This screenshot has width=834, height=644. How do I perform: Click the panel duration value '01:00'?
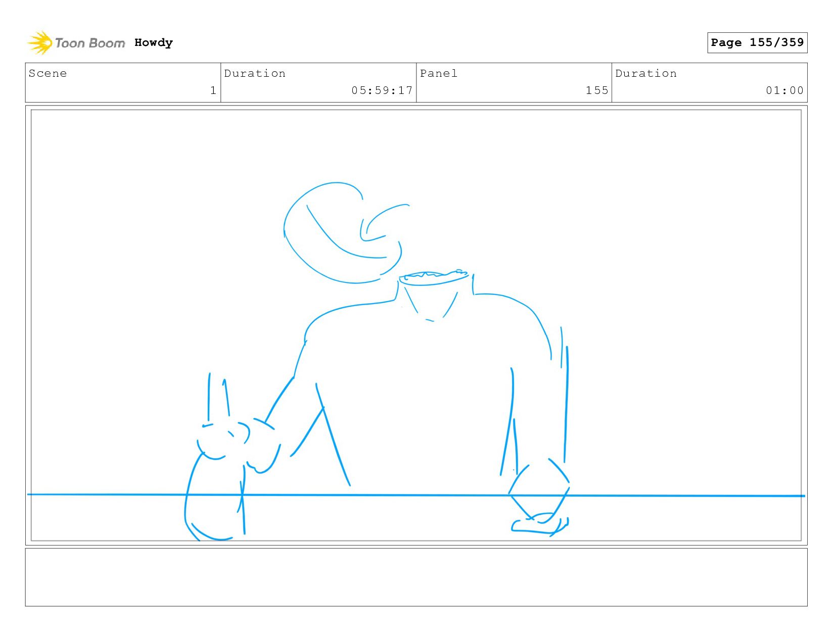[784, 90]
